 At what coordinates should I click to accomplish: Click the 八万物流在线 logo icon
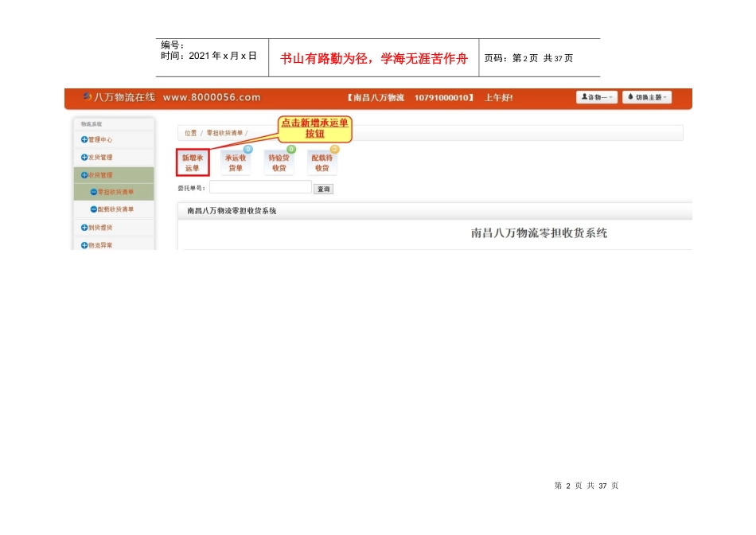point(88,96)
